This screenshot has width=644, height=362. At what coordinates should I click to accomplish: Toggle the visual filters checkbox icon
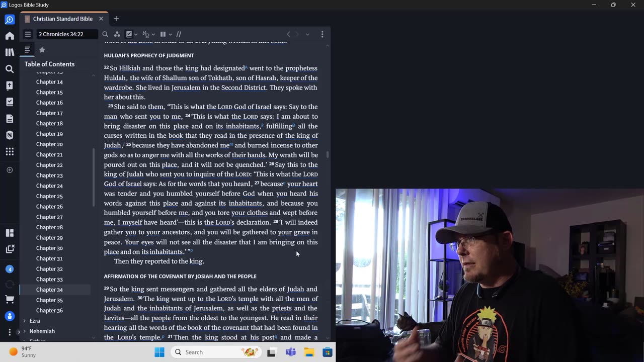click(129, 34)
